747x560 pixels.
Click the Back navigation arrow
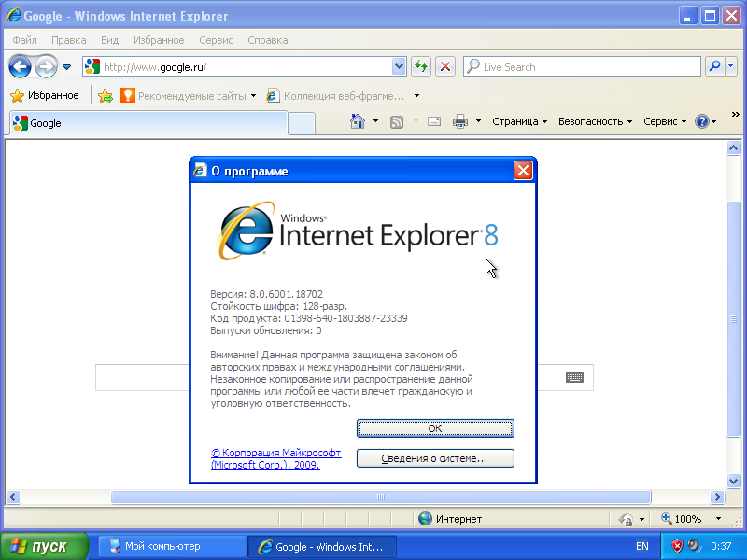(x=20, y=66)
